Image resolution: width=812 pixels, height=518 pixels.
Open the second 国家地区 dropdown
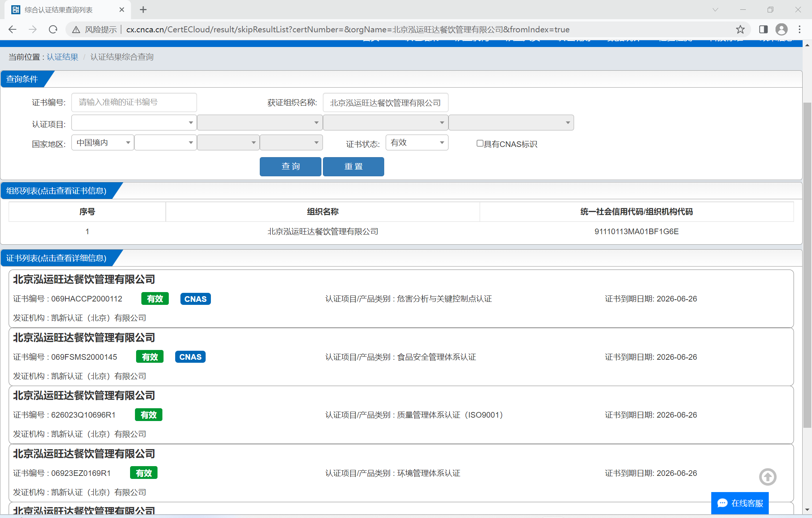pos(165,142)
